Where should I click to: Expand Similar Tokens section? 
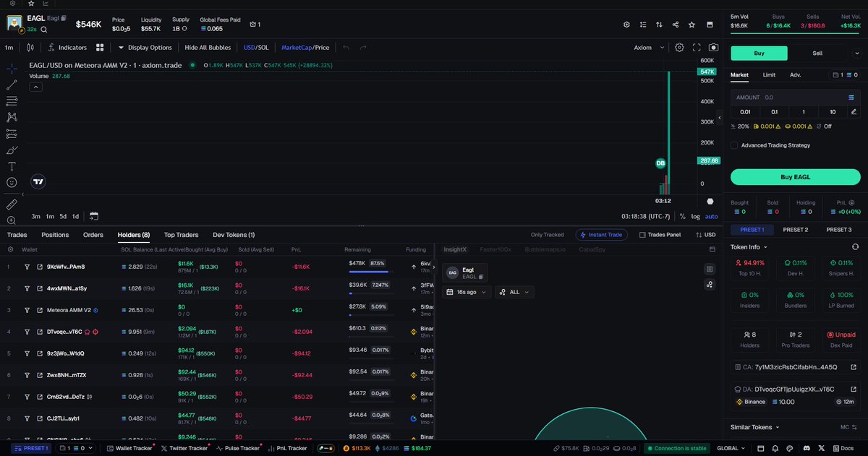point(754,427)
